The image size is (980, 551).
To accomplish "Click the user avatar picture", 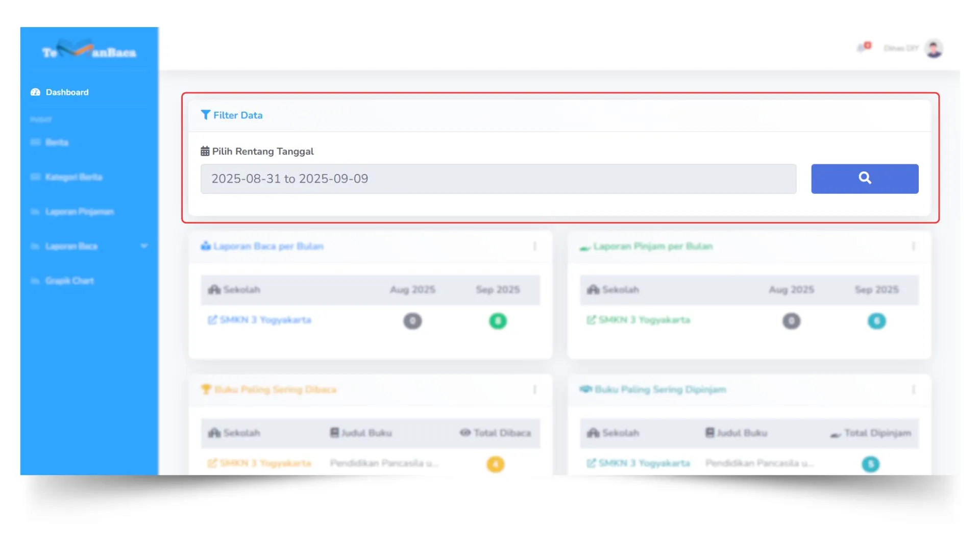I will (934, 48).
